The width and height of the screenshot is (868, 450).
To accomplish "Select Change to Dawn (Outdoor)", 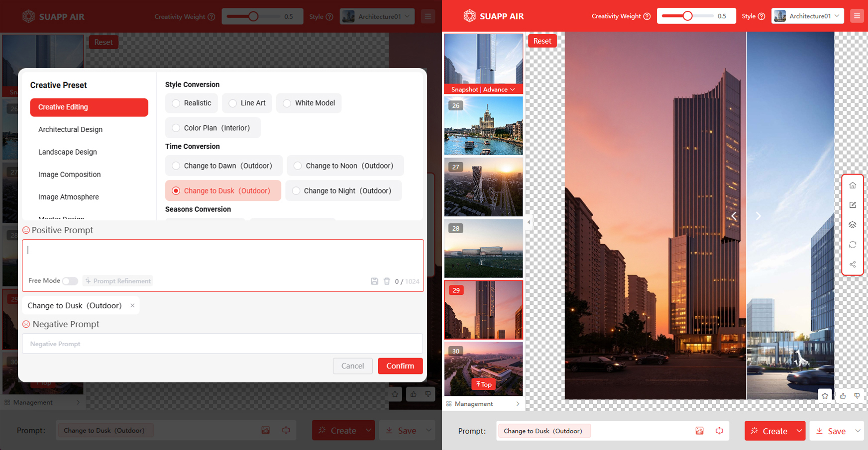I will (223, 166).
